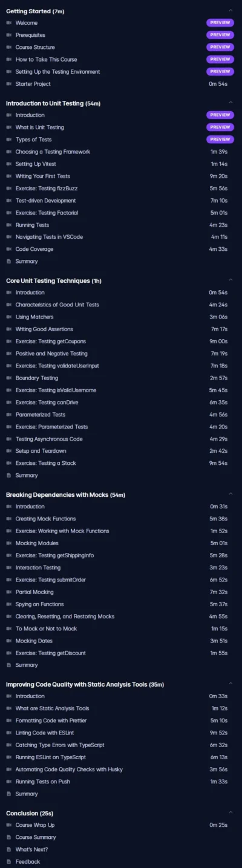Click the document icon beside Course Summary

tap(8, 837)
